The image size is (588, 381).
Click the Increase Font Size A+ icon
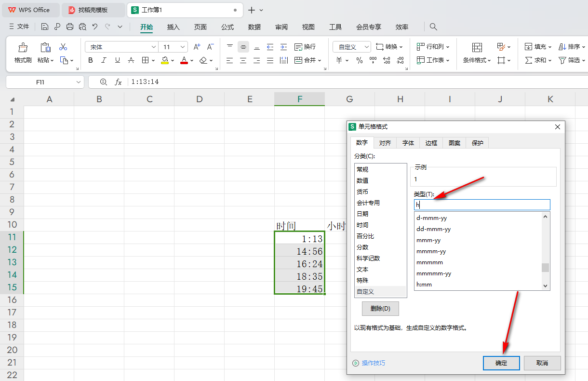click(x=197, y=47)
